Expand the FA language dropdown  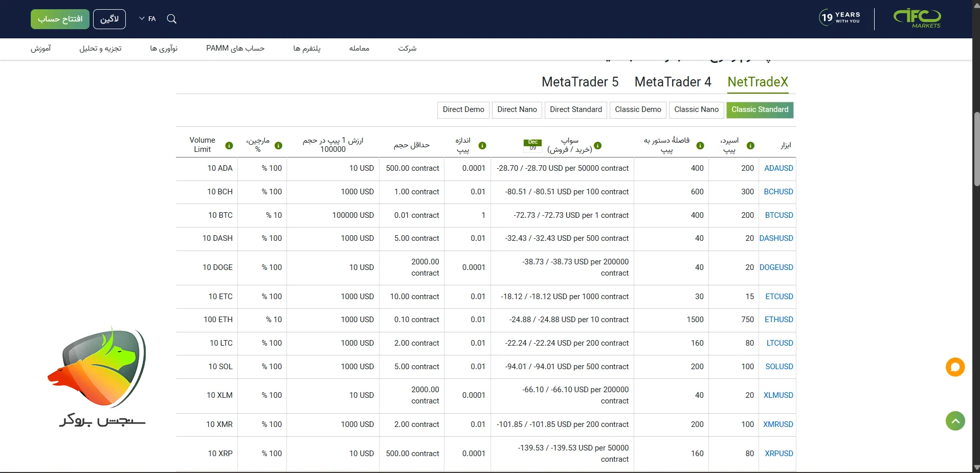pyautogui.click(x=147, y=19)
